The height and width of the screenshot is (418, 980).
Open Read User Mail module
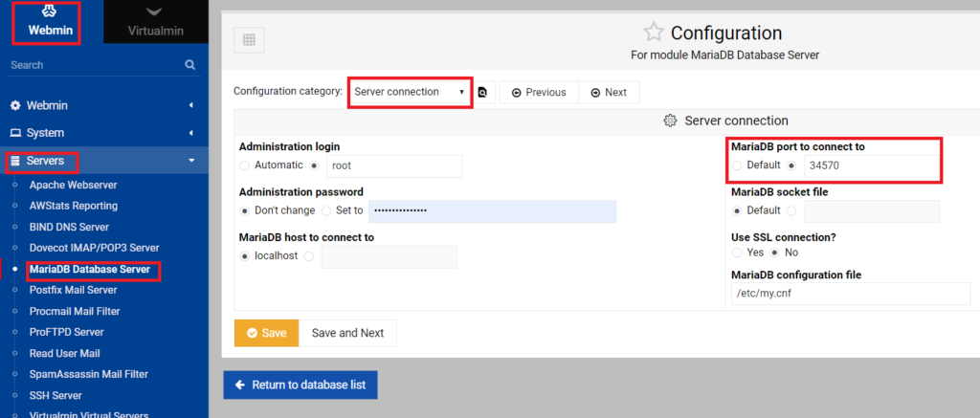tap(64, 353)
